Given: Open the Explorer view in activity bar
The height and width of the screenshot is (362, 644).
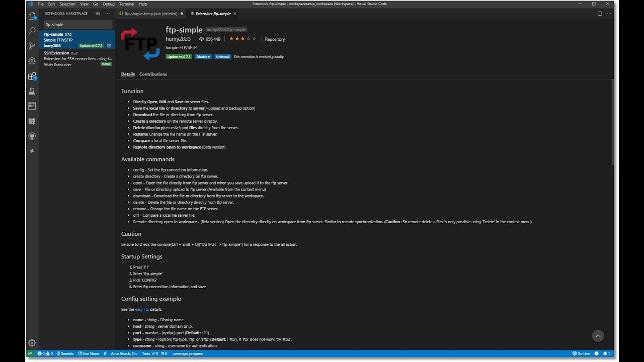Looking at the screenshot, I should point(32,16).
